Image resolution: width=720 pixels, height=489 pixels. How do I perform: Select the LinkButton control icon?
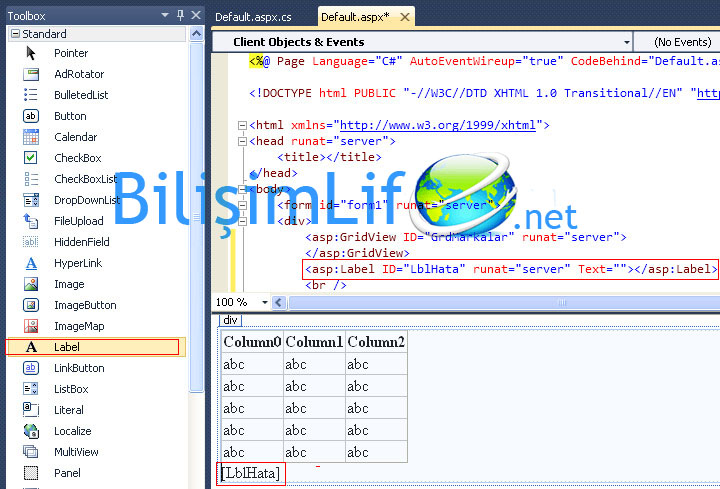pyautogui.click(x=31, y=368)
